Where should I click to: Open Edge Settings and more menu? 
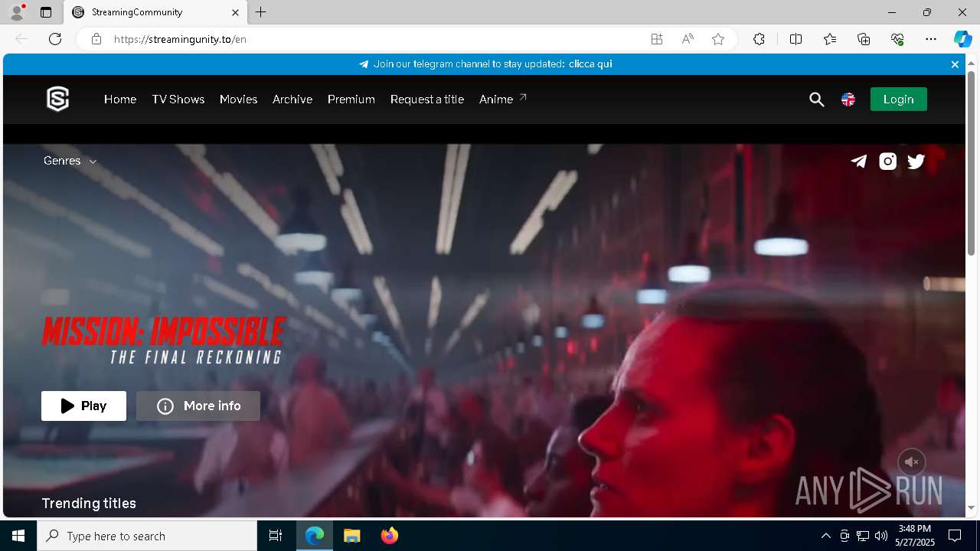tap(931, 39)
